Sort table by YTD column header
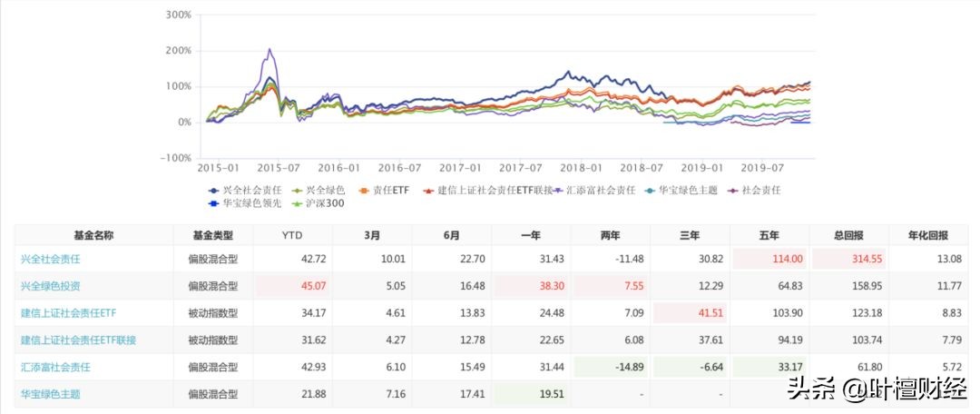The image size is (980, 414). tap(293, 234)
